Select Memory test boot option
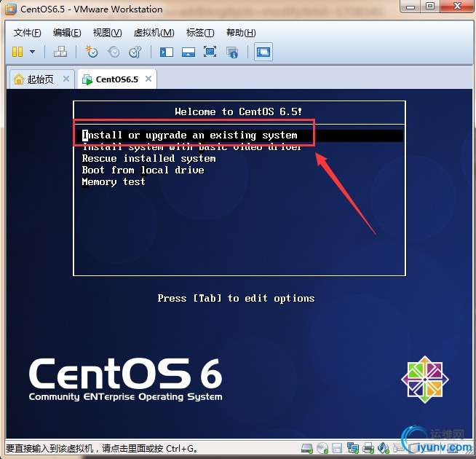Image resolution: width=476 pixels, height=459 pixels. pos(114,181)
